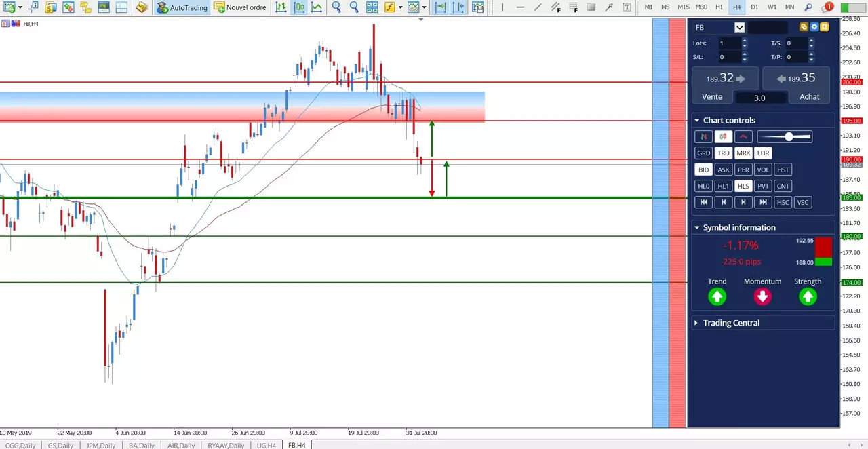Increase the Lots stepper value
868x449 pixels.
[745, 40]
